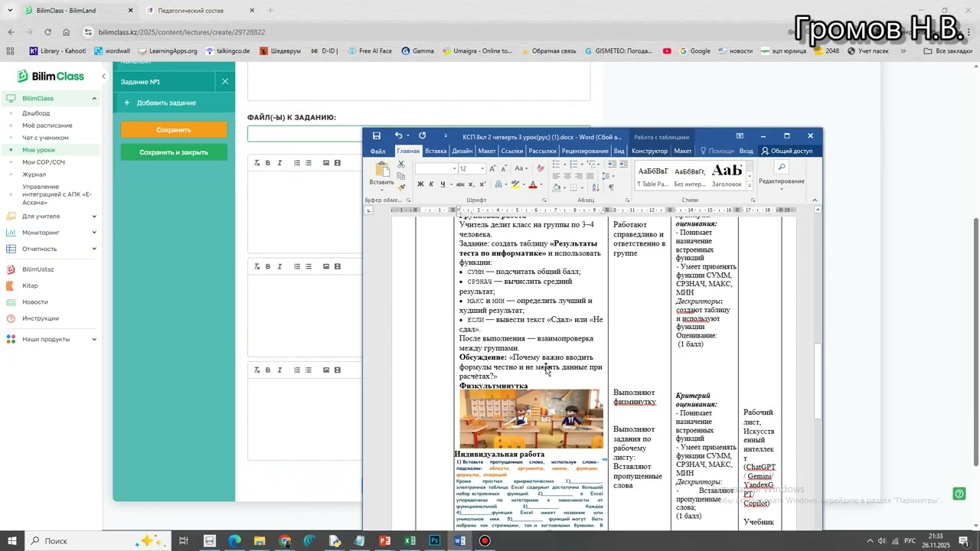Image resolution: width=980 pixels, height=551 pixels.
Task: Switch to Word's Дизайн tab
Action: pos(462,151)
